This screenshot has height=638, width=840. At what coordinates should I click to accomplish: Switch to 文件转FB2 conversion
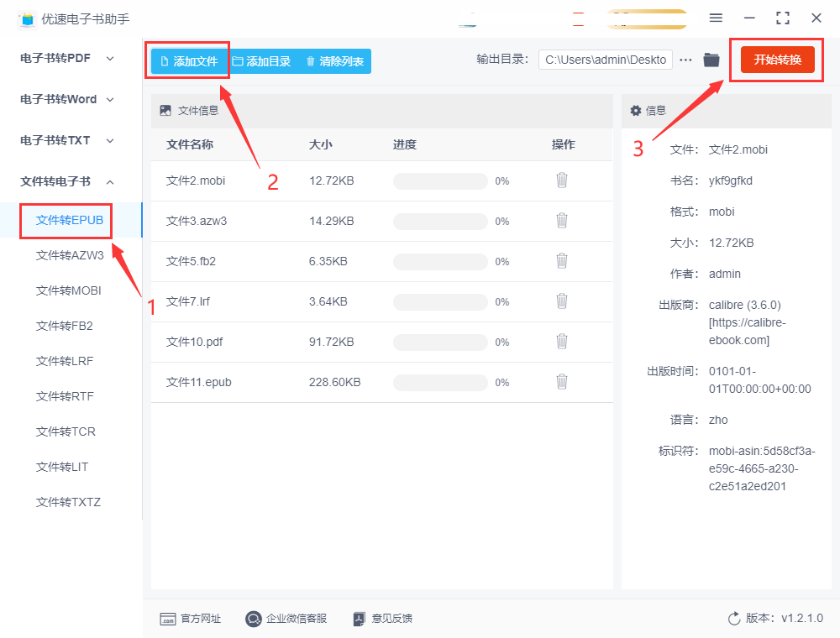[x=65, y=326]
